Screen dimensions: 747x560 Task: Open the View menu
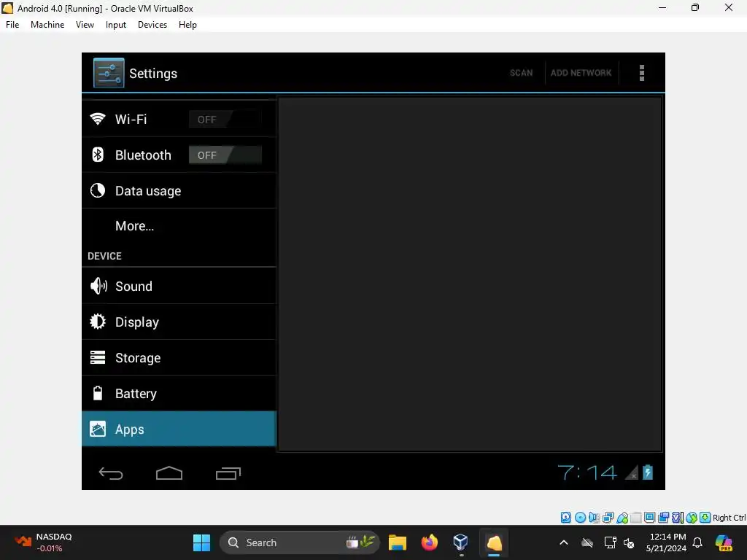click(x=85, y=25)
